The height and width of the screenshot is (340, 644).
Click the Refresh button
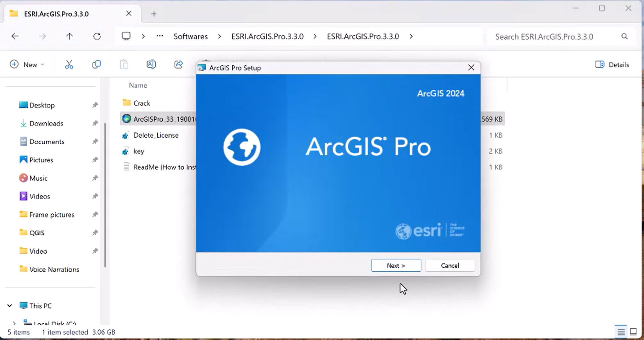point(97,36)
